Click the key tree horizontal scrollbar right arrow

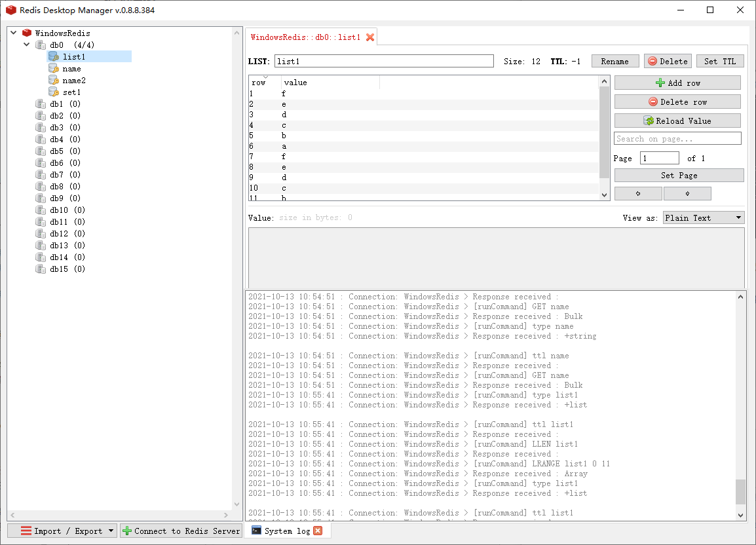(x=225, y=515)
